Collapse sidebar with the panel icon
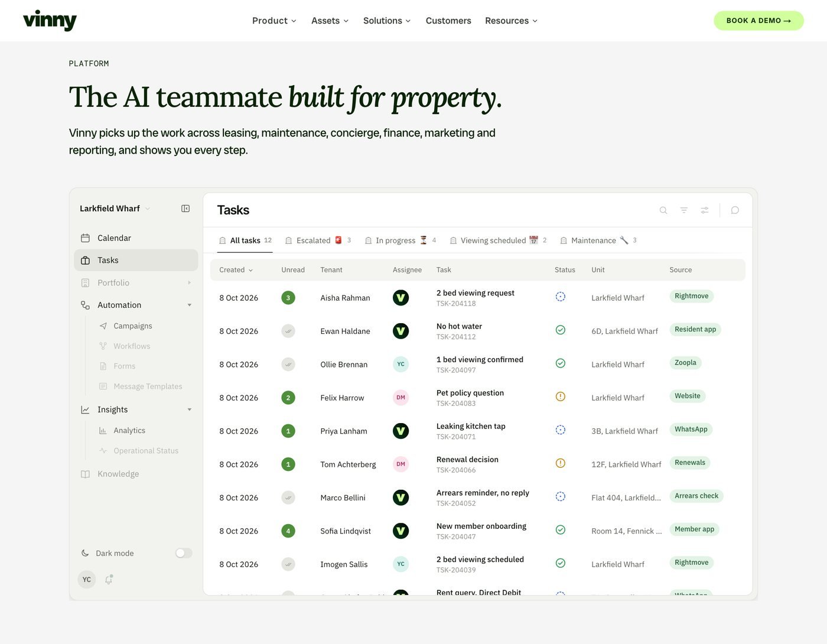The image size is (827, 644). coord(185,209)
